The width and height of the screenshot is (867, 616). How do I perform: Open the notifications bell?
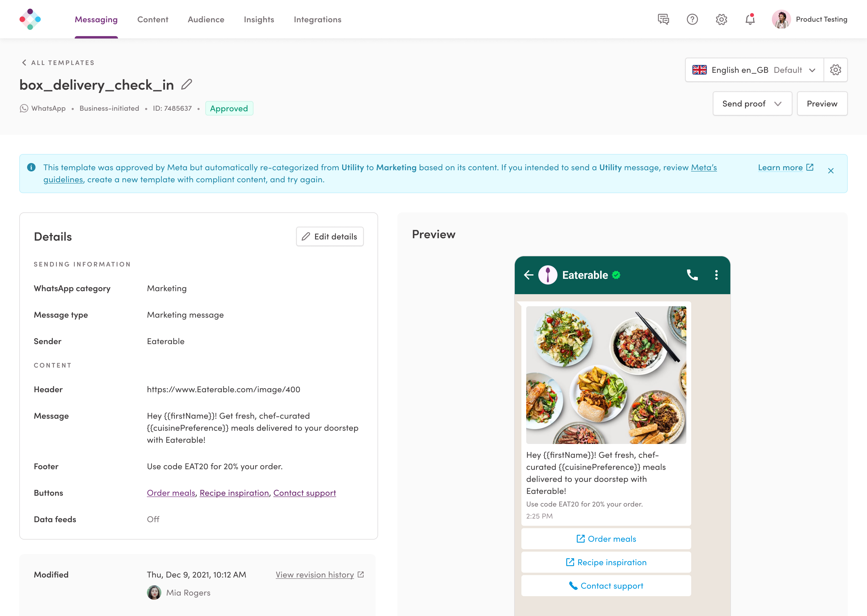pos(750,19)
